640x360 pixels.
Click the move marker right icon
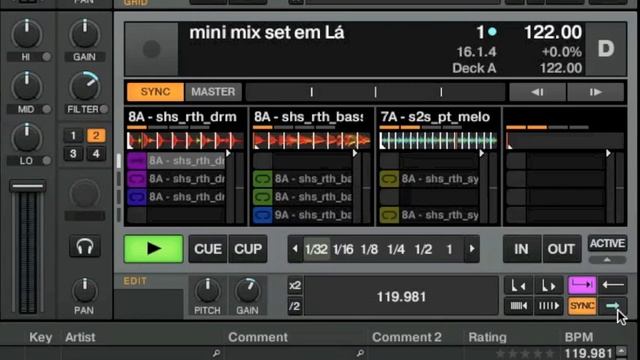click(x=549, y=285)
